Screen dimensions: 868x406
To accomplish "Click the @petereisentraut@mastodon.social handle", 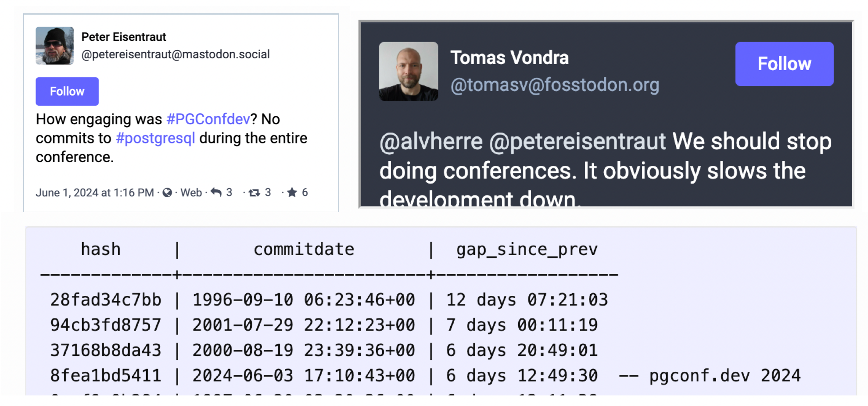I will (176, 54).
